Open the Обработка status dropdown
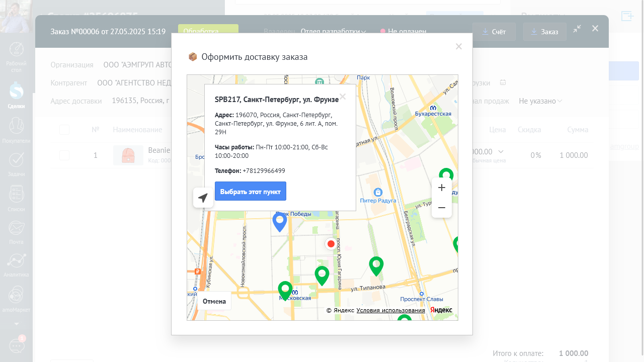The width and height of the screenshot is (644, 362). point(208,31)
